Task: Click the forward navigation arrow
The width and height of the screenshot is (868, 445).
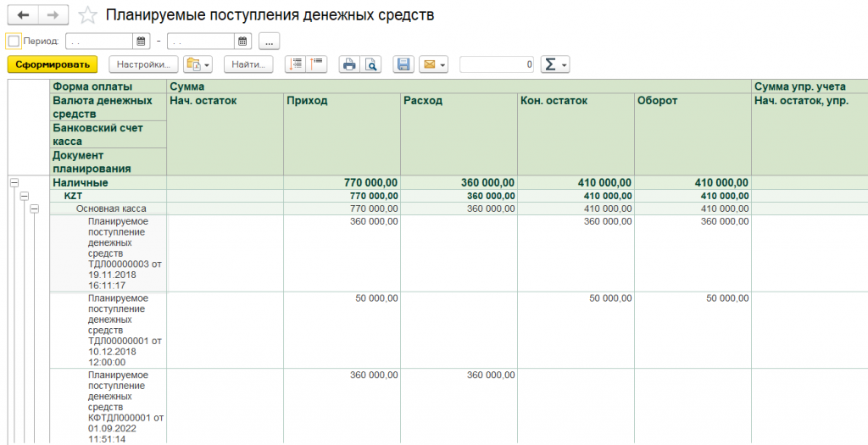Action: [x=53, y=15]
